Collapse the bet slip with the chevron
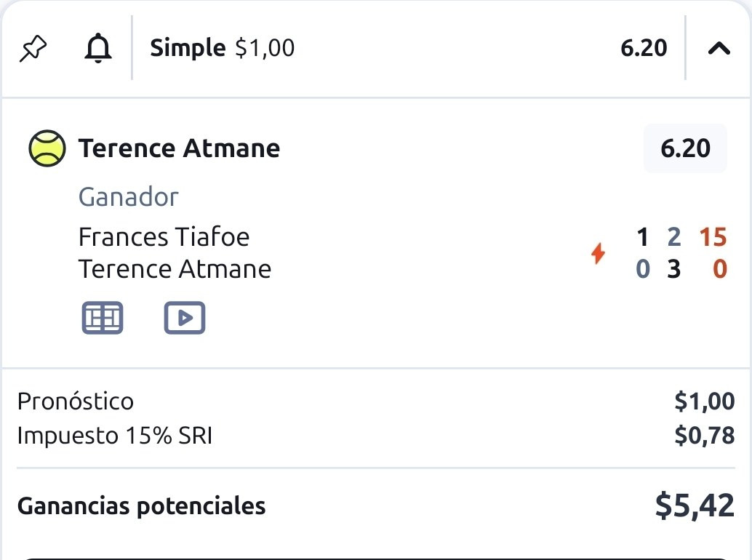This screenshot has height=560, width=752. (x=719, y=49)
